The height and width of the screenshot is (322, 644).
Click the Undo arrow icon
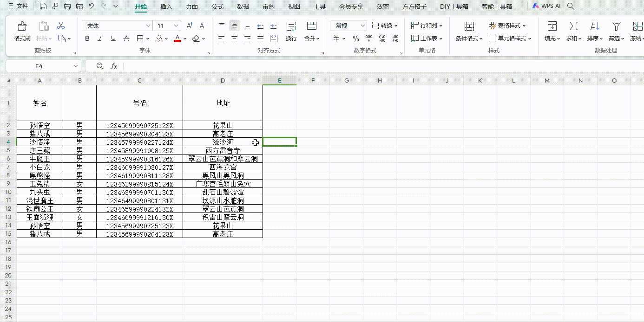pos(91,6)
